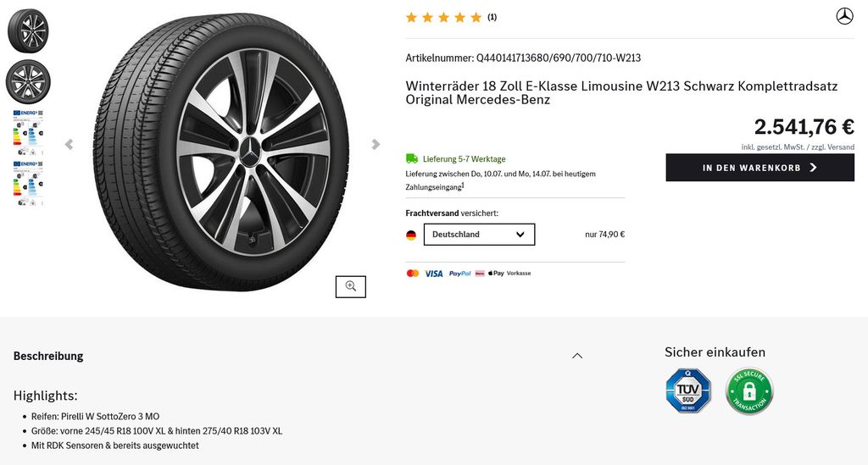Select the second wheel front-view thumbnail

coord(28,82)
